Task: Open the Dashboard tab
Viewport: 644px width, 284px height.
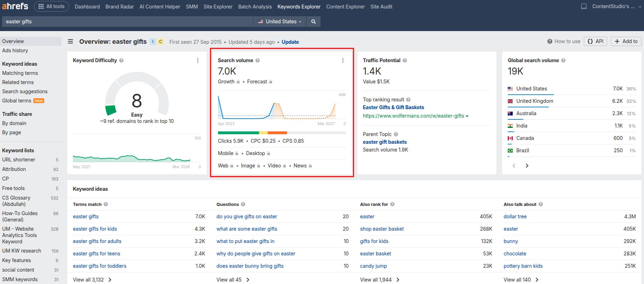Action: 87,6
